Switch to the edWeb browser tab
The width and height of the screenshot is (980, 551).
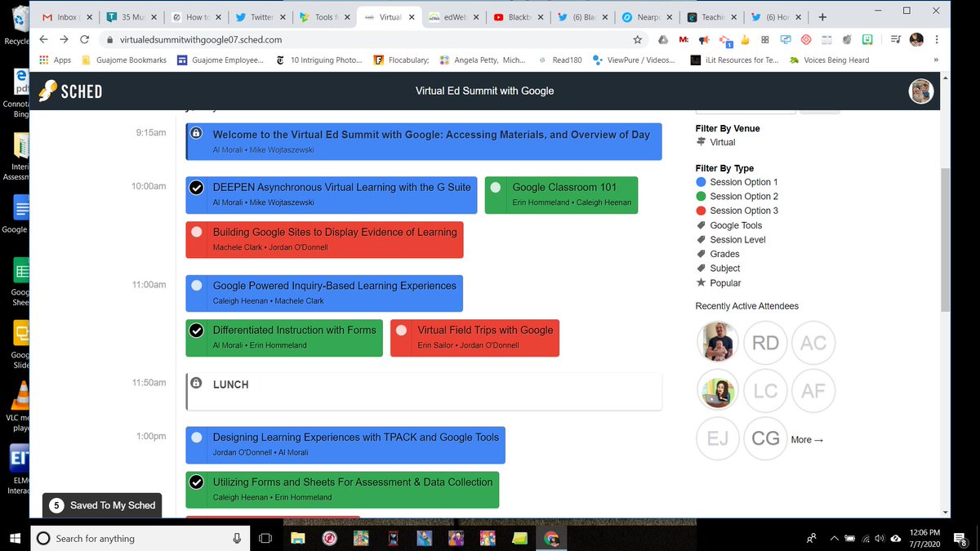[456, 16]
